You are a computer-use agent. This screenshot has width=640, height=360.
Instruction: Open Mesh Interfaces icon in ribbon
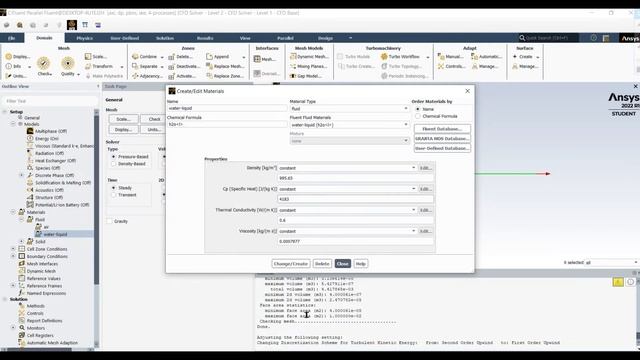[x=257, y=59]
